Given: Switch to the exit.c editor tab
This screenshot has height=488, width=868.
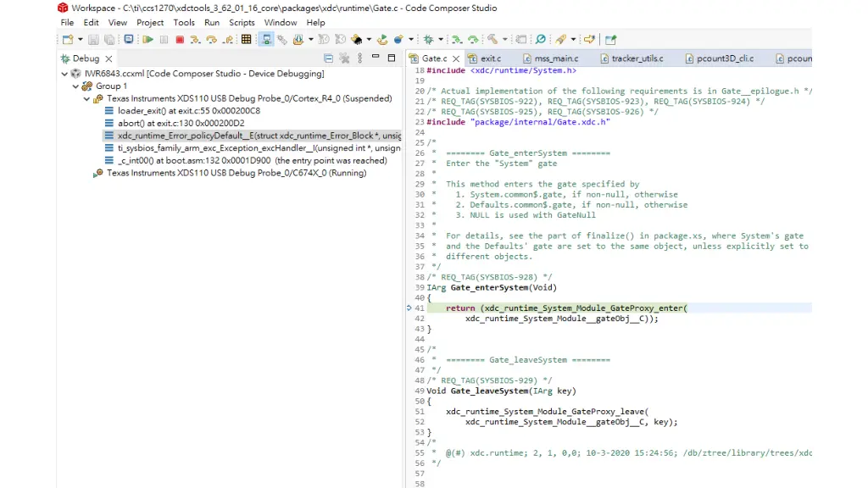Looking at the screenshot, I should click(491, 58).
